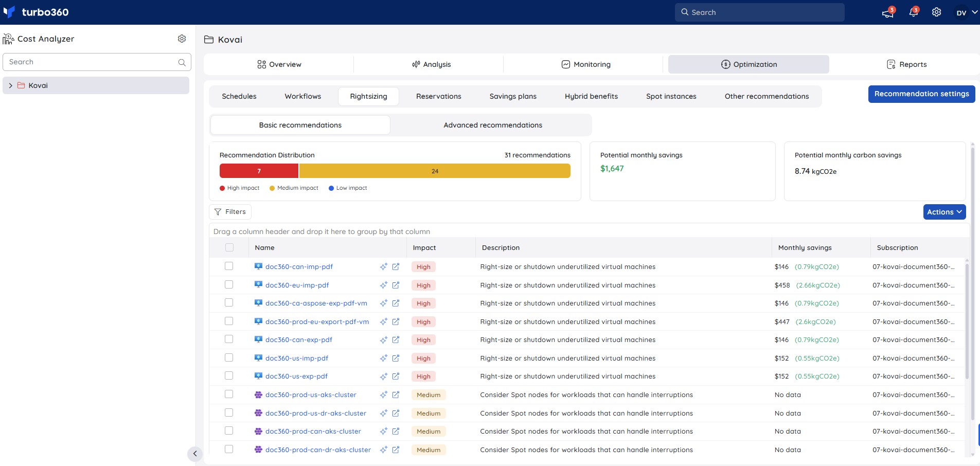The height and width of the screenshot is (466, 980).
Task: Open external link for doc360-us-imp-pdf
Action: pyautogui.click(x=396, y=358)
